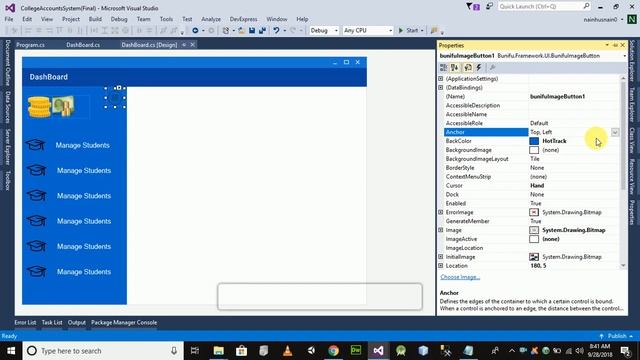The width and height of the screenshot is (640, 360).
Task: Click the Windows Type here to search box
Action: [102, 351]
